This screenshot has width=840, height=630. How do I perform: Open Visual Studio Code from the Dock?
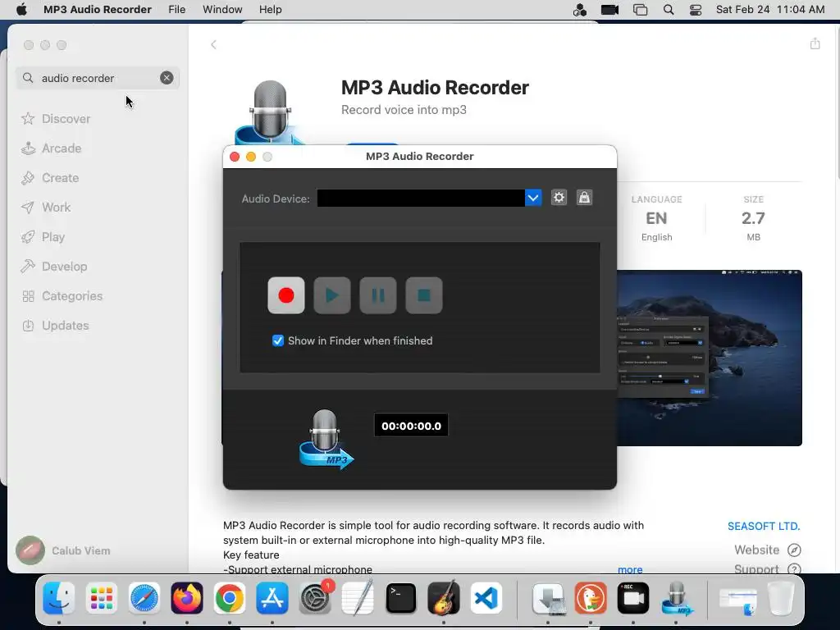point(486,598)
